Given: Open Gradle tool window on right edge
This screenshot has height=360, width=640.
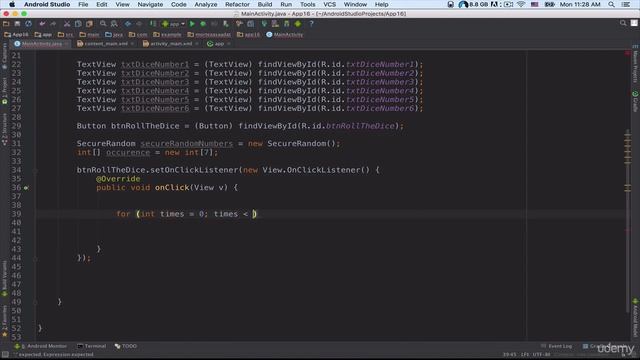Looking at the screenshot, I should click(x=635, y=101).
